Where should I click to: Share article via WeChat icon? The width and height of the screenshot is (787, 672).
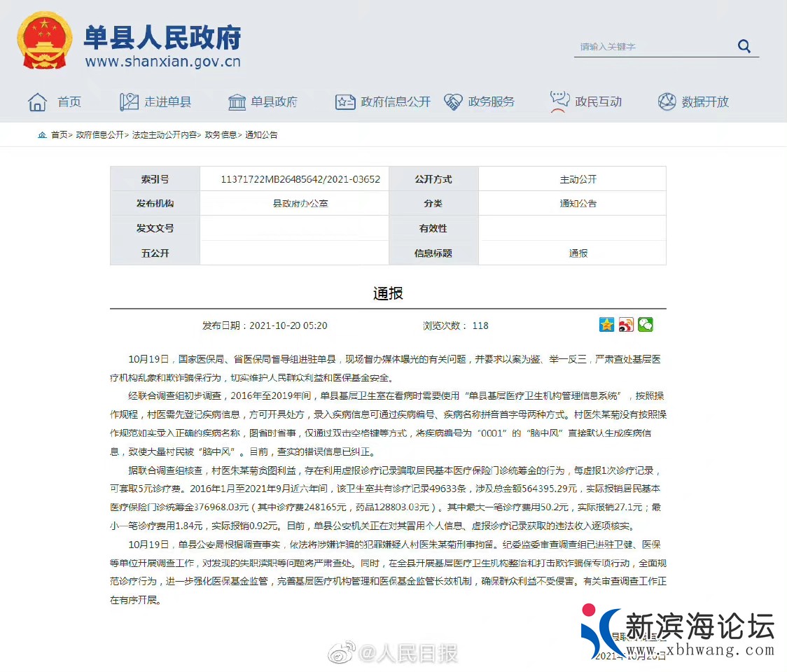pos(645,325)
